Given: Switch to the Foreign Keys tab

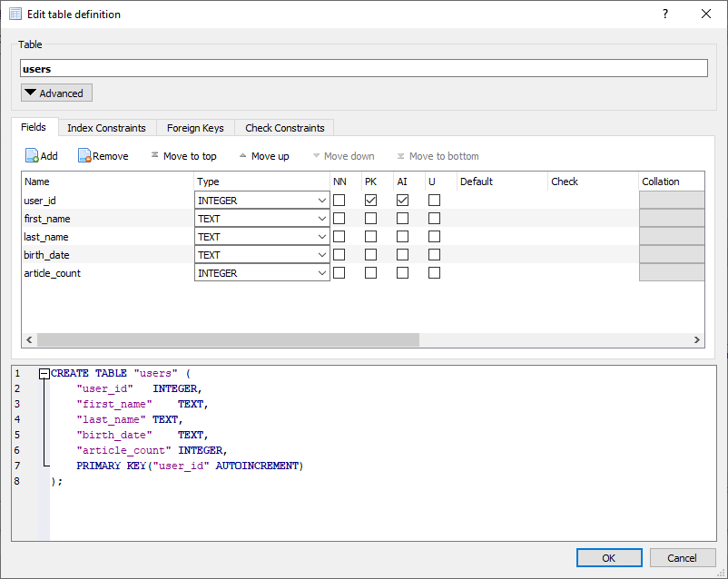Looking at the screenshot, I should (195, 128).
